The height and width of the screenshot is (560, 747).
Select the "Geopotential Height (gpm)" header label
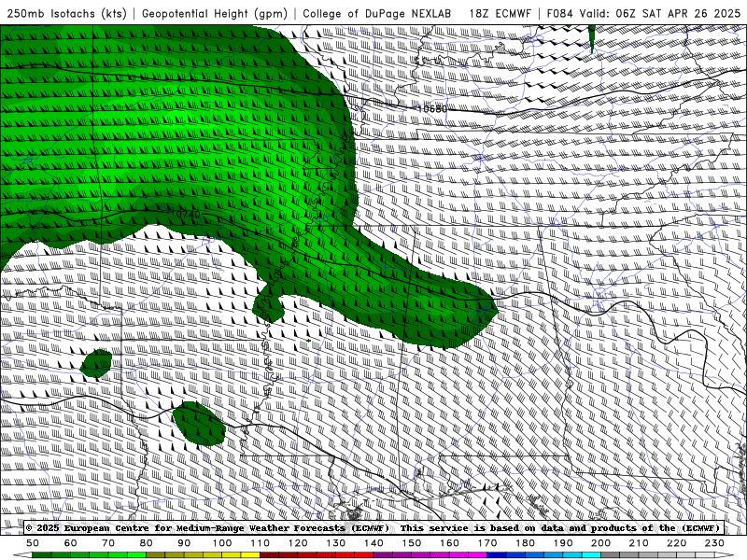coord(215,13)
